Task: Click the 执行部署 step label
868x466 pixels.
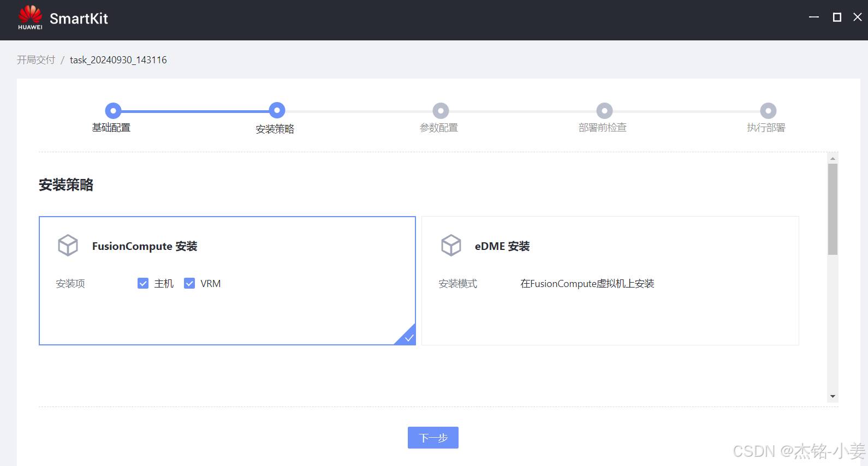Action: click(766, 128)
